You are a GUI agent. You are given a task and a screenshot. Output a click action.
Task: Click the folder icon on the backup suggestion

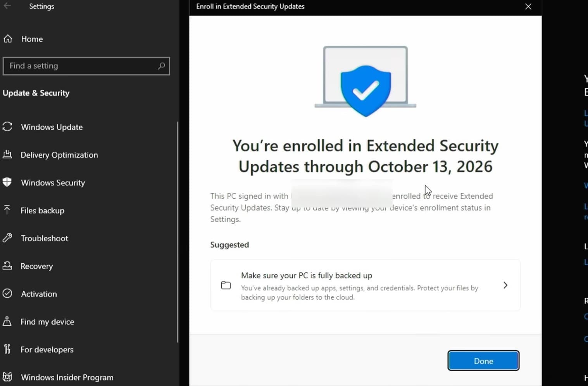click(x=226, y=285)
